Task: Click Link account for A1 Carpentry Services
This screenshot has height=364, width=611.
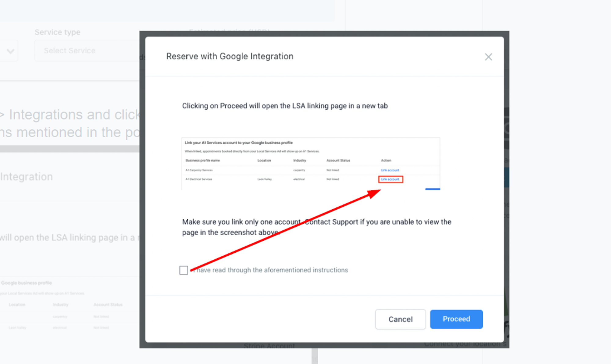Action: click(x=390, y=170)
